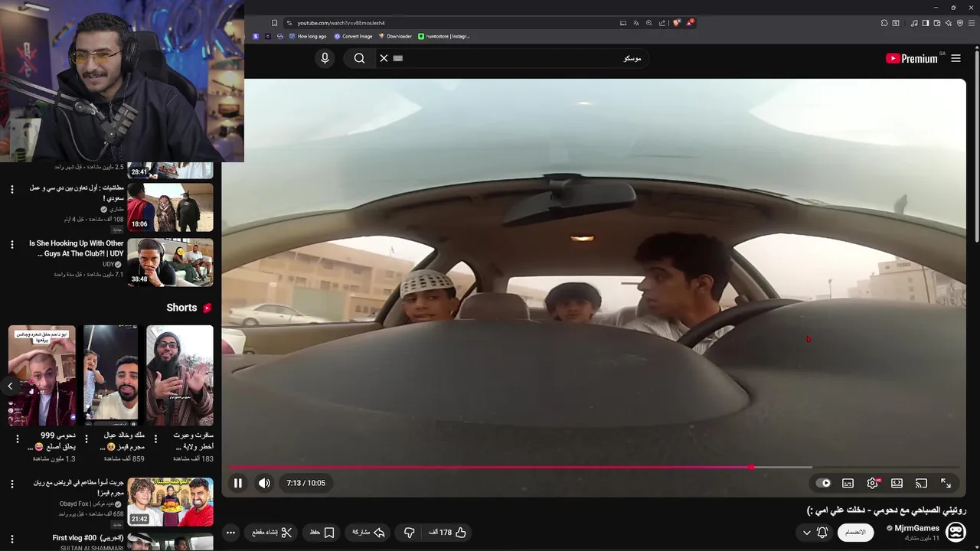Pause the video with the pause button
The image size is (980, 551).
click(238, 483)
